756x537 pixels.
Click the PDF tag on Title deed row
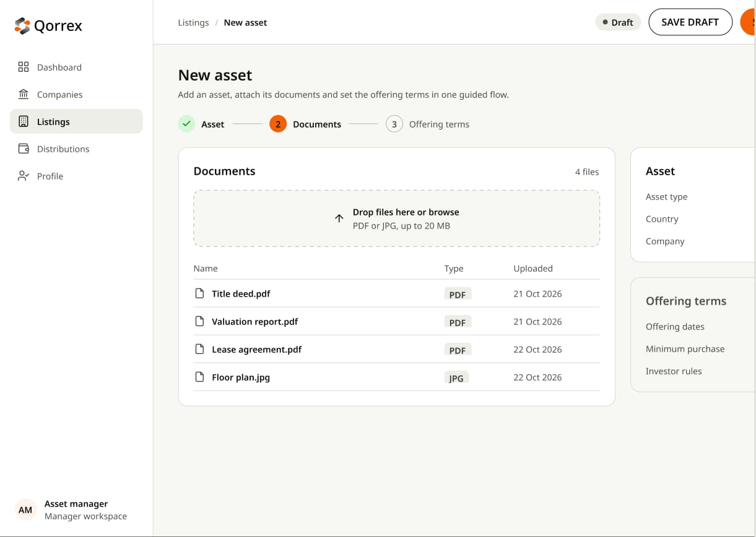458,294
